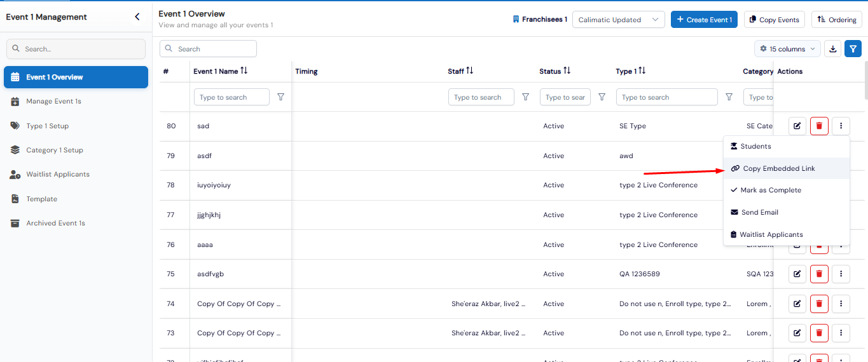Delete the event in row 74
The width and height of the screenshot is (868, 362).
(x=819, y=304)
